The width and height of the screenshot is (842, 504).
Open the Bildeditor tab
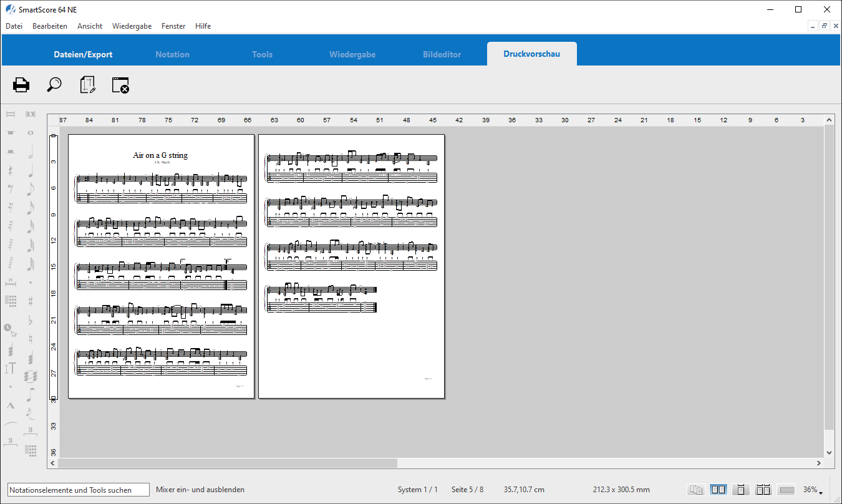(442, 54)
